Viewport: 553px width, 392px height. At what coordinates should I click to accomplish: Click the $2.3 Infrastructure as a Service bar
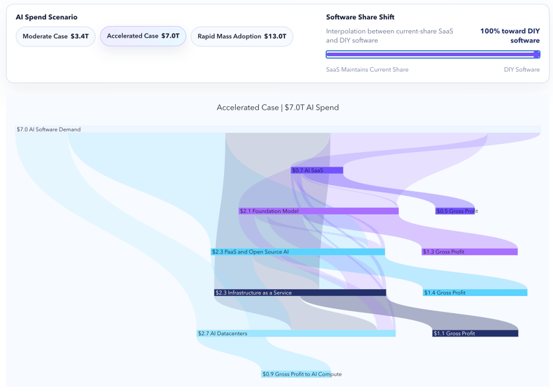click(299, 293)
